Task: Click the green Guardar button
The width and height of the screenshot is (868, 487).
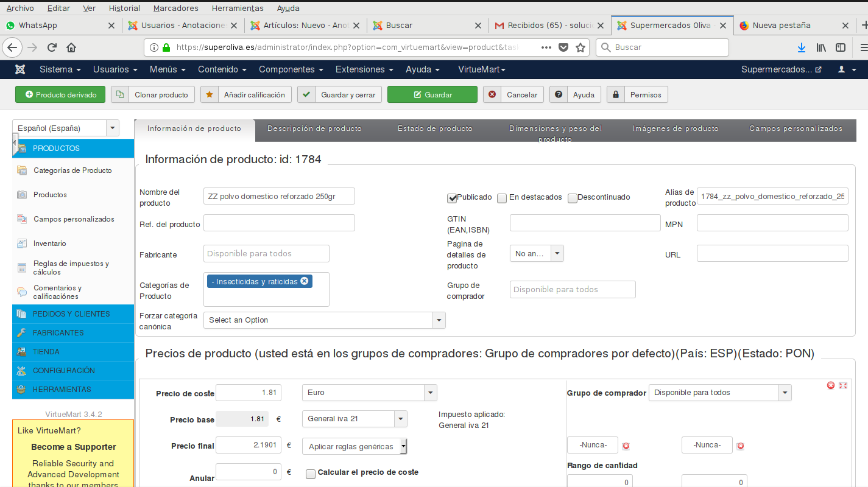Action: pyautogui.click(x=432, y=94)
